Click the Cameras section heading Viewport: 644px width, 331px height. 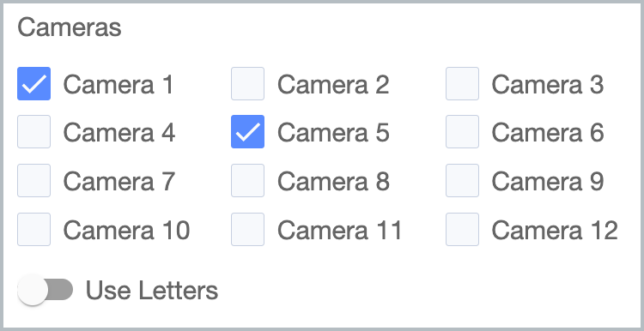70,27
